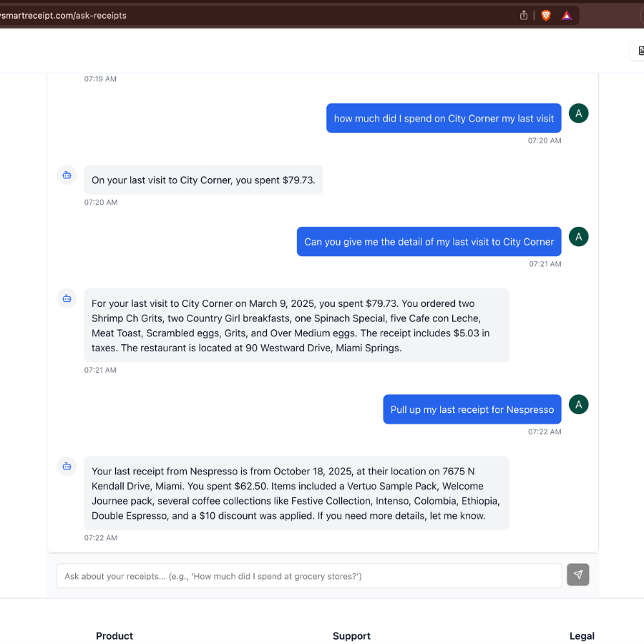Click user avatar beside "Can you give me the detail"
This screenshot has width=644, height=644.
578,237
